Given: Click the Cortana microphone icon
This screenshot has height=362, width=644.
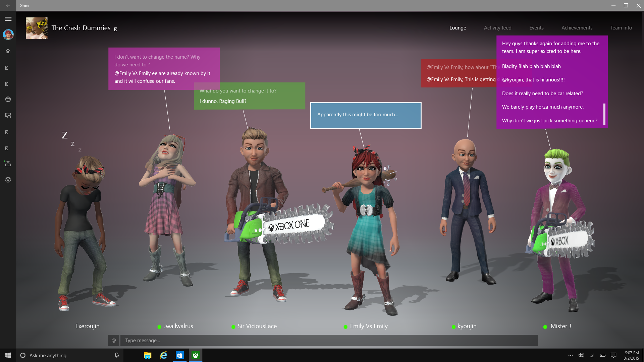Looking at the screenshot, I should click(116, 355).
